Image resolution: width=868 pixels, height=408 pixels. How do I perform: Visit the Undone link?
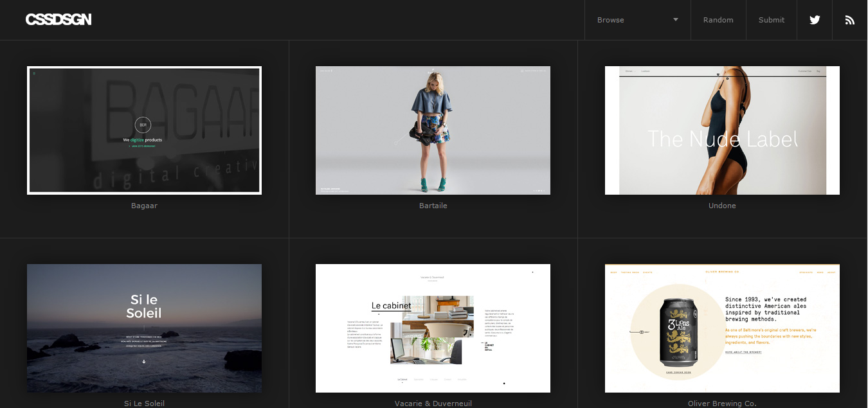click(722, 205)
